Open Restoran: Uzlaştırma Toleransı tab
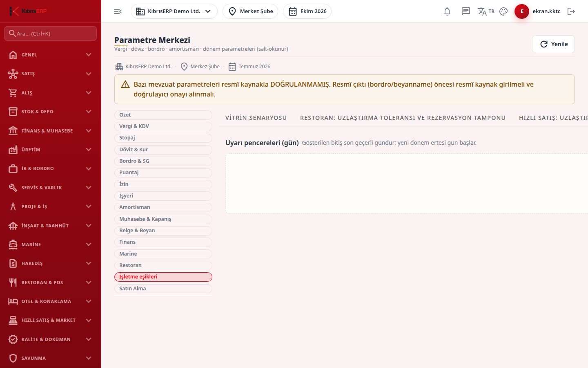 [x=403, y=118]
